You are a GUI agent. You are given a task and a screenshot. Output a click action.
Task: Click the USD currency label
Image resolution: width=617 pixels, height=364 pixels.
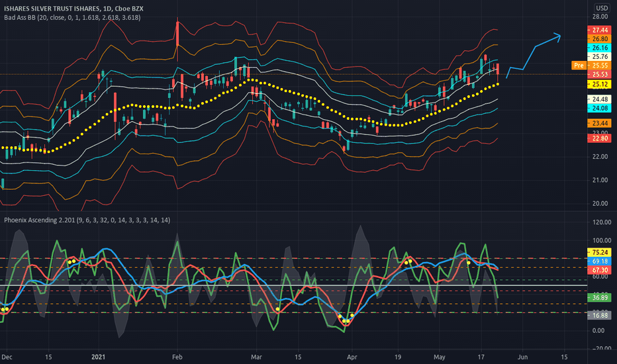coord(602,8)
